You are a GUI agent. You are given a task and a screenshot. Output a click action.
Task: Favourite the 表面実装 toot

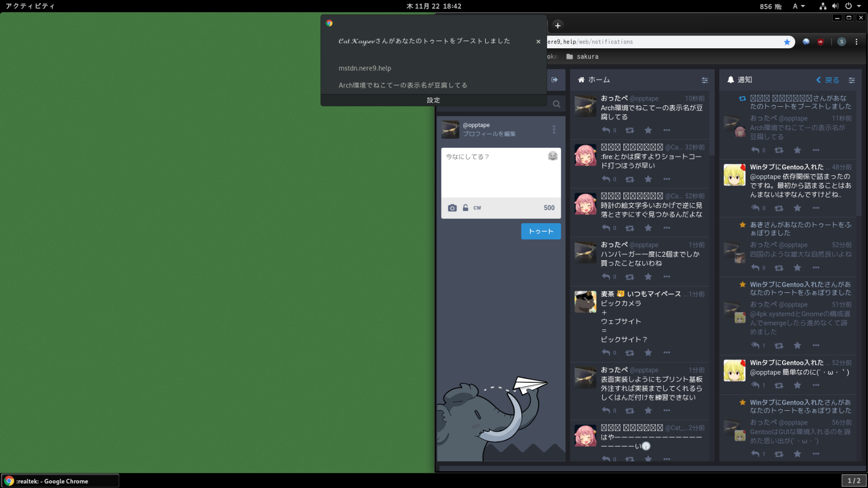[648, 410]
